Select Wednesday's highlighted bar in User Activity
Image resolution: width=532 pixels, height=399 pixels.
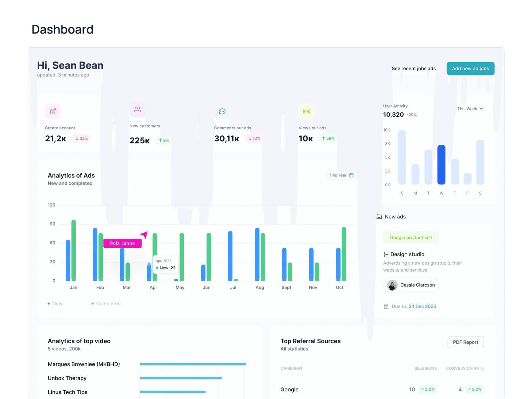click(441, 165)
